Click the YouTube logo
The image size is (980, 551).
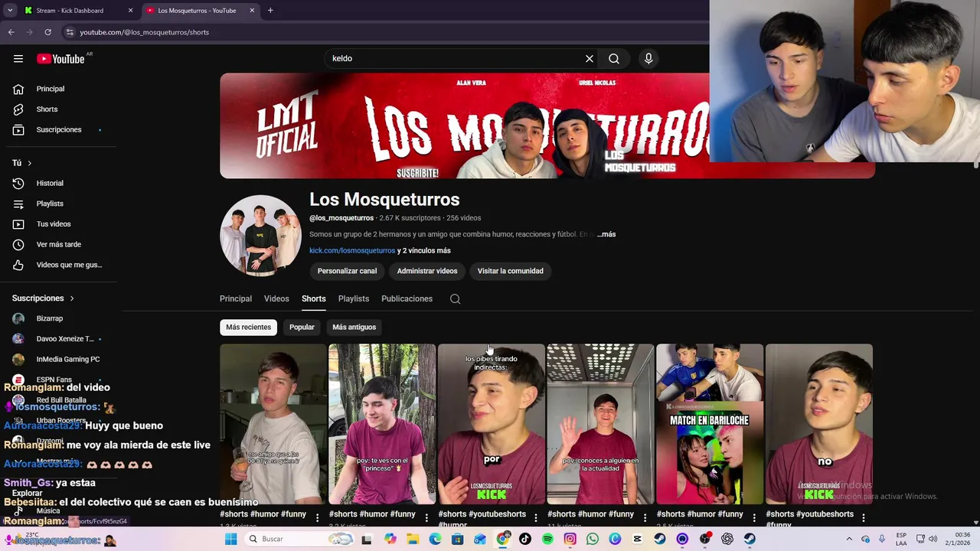click(x=60, y=59)
